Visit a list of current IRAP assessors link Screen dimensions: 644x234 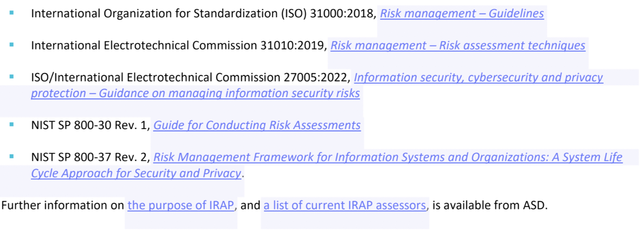pyautogui.click(x=345, y=205)
